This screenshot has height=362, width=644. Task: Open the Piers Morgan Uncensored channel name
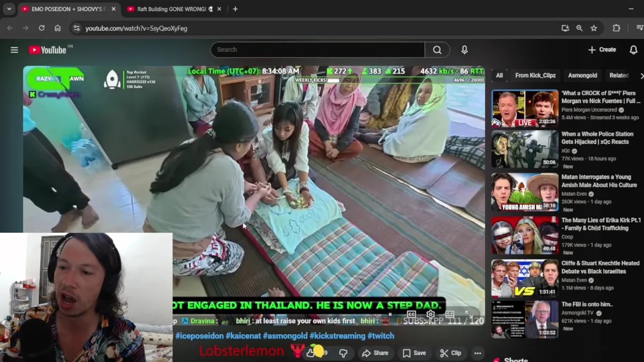click(589, 110)
